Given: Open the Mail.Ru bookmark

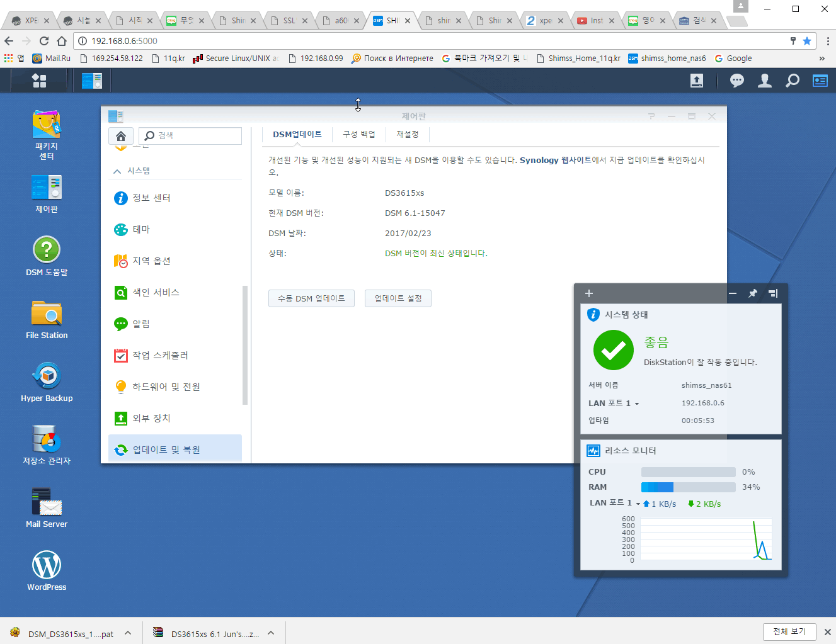Looking at the screenshot, I should tap(52, 59).
